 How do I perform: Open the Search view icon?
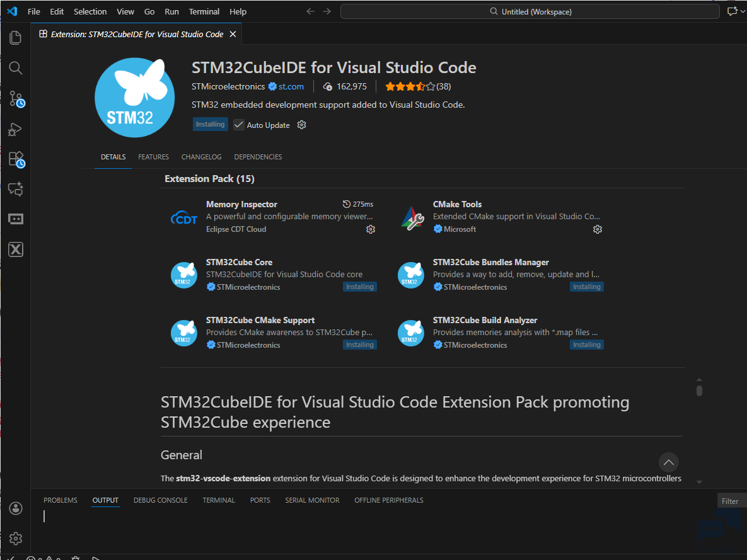pyautogui.click(x=16, y=68)
